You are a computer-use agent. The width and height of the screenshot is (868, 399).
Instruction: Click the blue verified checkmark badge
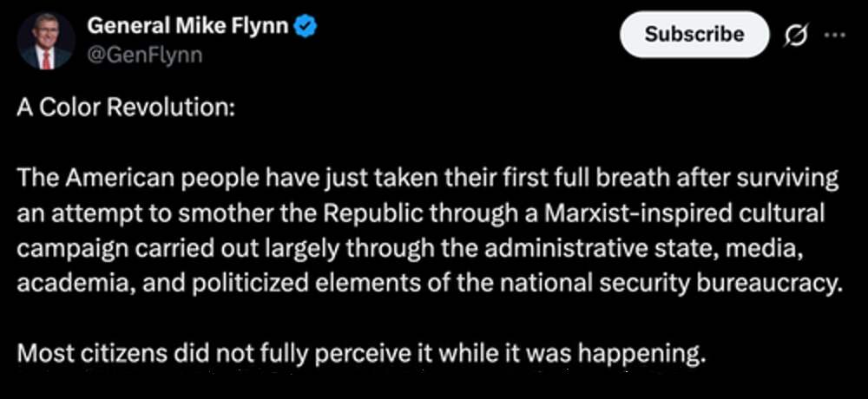306,27
